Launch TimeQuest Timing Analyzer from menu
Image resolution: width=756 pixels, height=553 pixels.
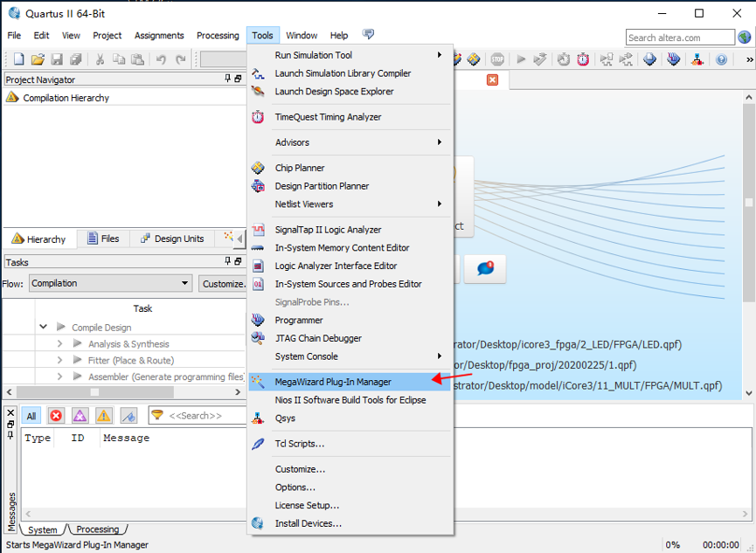coord(328,117)
